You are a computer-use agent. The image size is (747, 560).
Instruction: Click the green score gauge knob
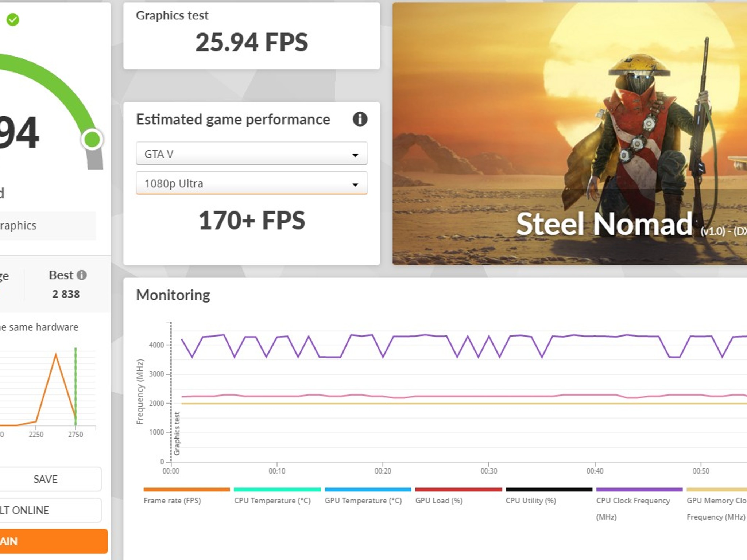click(92, 139)
